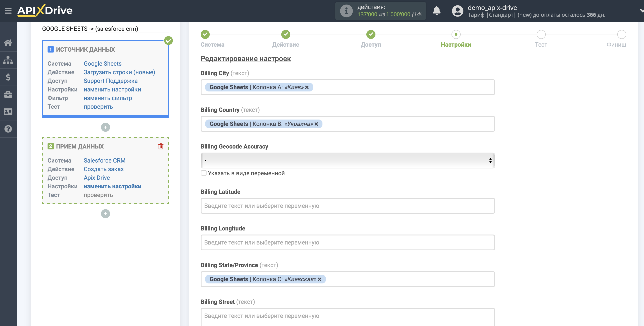Open the contact card icon in sidebar
The image size is (644, 326).
click(x=8, y=112)
